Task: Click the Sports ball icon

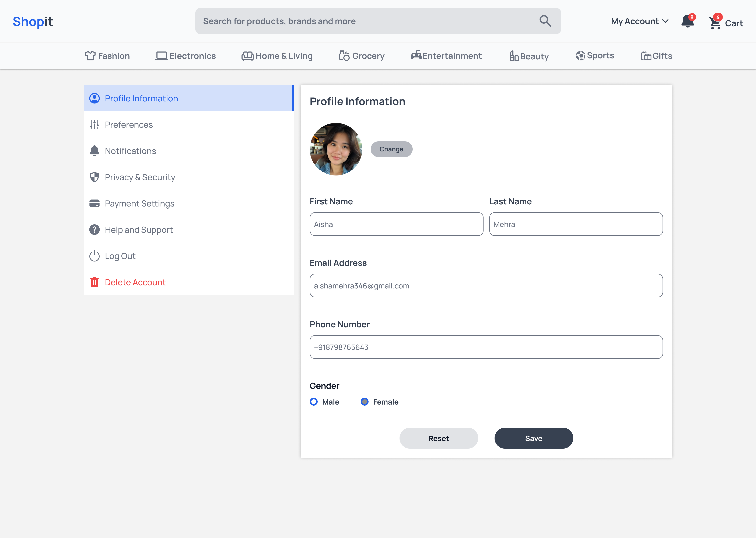Action: (580, 56)
